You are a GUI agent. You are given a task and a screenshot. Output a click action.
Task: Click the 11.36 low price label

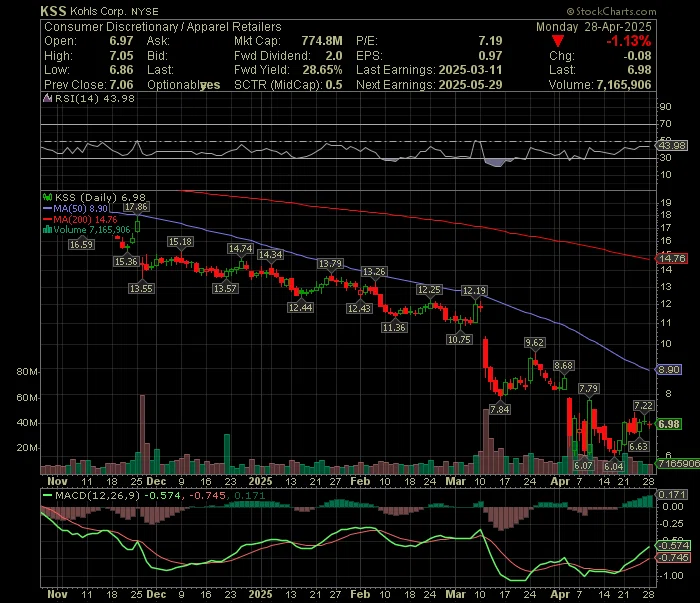(x=394, y=328)
